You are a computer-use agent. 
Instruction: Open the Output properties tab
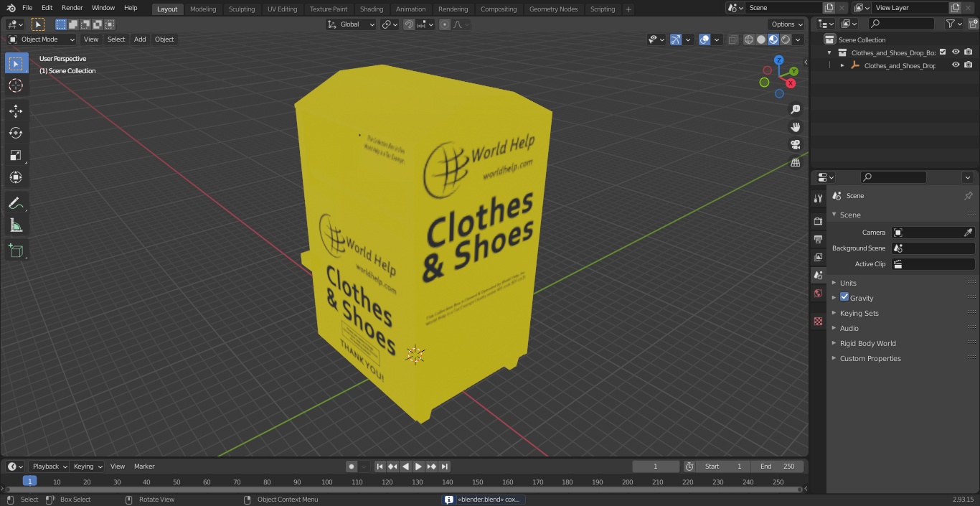(818, 239)
